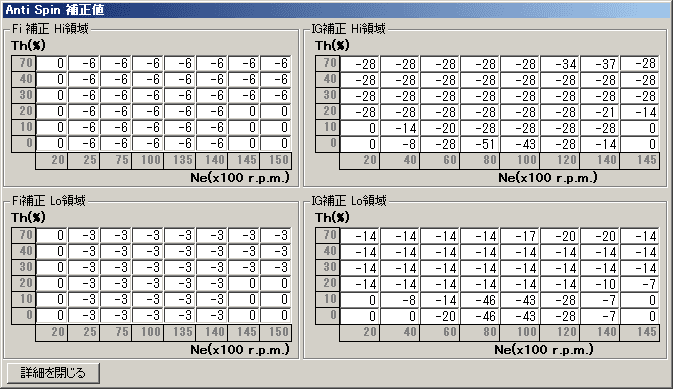Click the 150 rpm header in Fi補正 Lo領域
This screenshot has height=389, width=673.
coord(276,332)
